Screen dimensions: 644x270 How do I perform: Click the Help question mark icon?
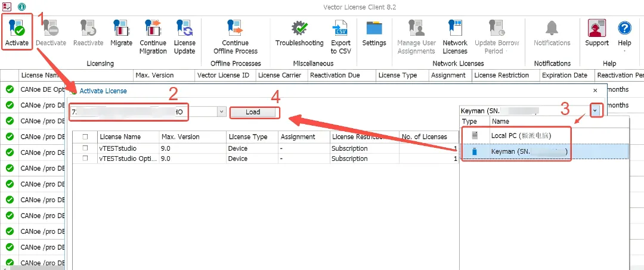(624, 29)
